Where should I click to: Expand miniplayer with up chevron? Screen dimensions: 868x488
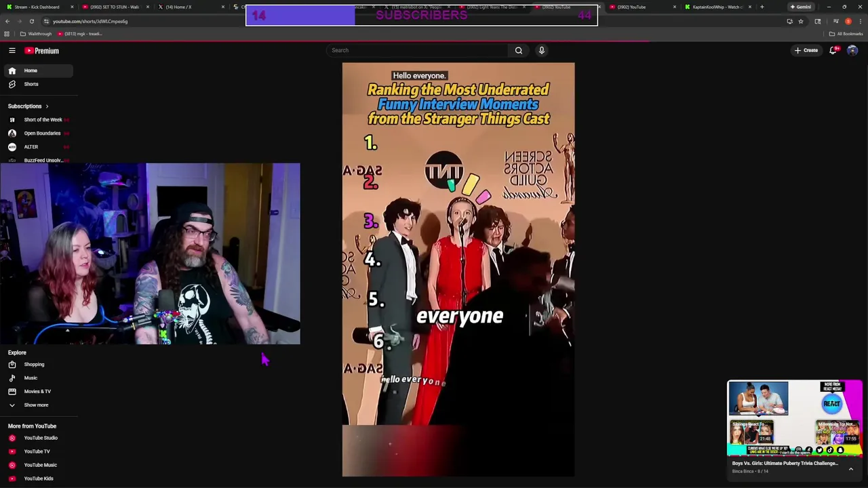pos(851,469)
